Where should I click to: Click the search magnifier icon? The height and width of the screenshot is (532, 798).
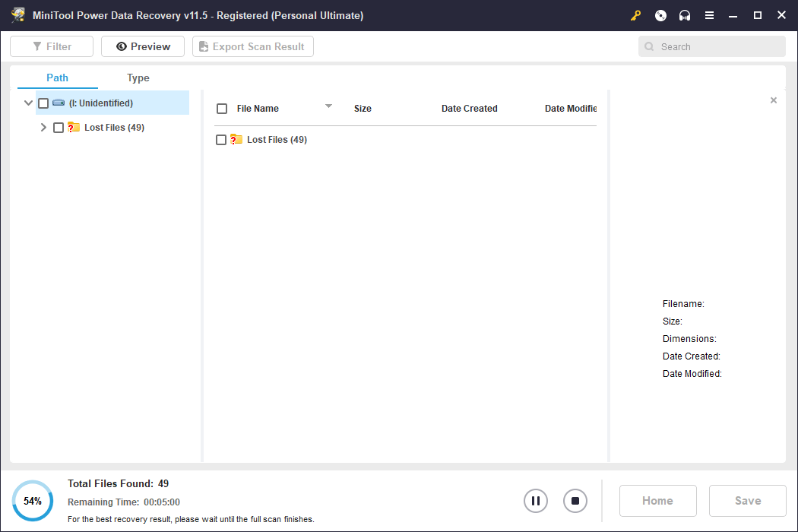(x=649, y=47)
